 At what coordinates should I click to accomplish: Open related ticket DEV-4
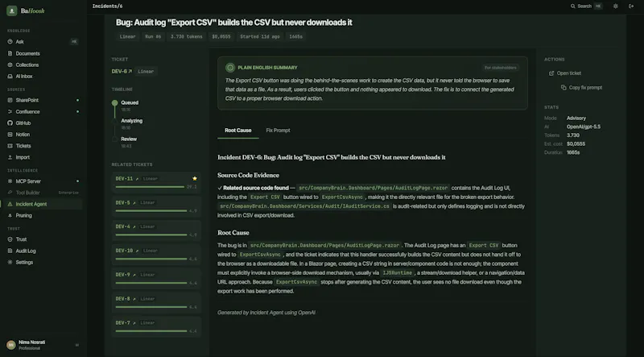coord(126,226)
